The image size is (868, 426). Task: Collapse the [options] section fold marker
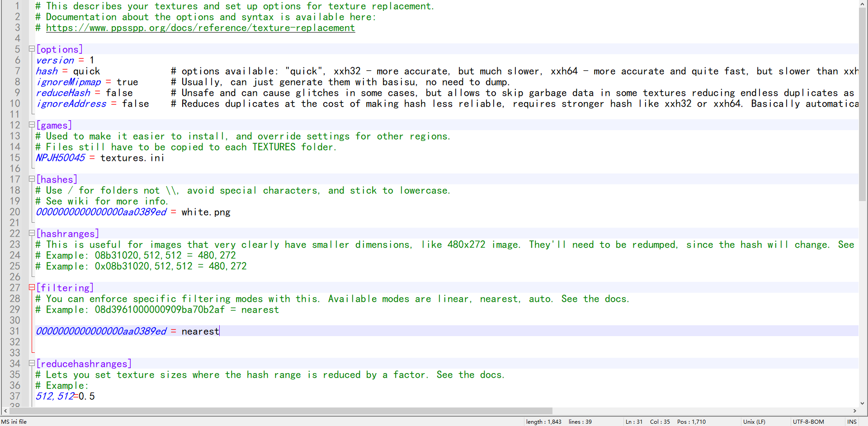[32, 49]
